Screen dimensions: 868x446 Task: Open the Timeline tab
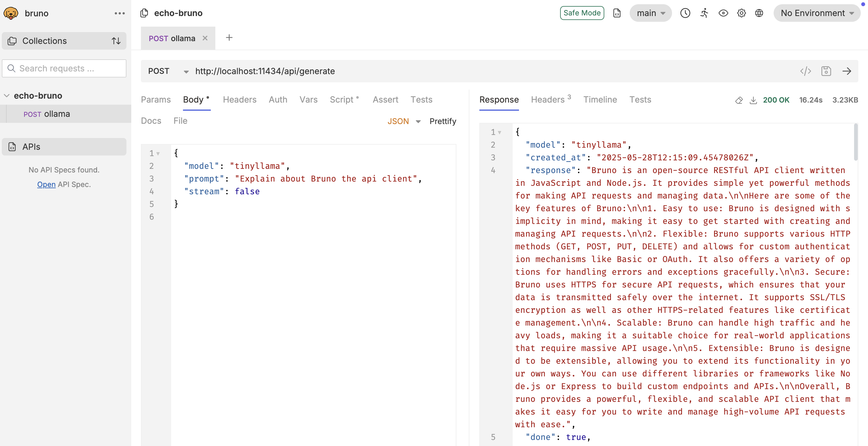600,100
